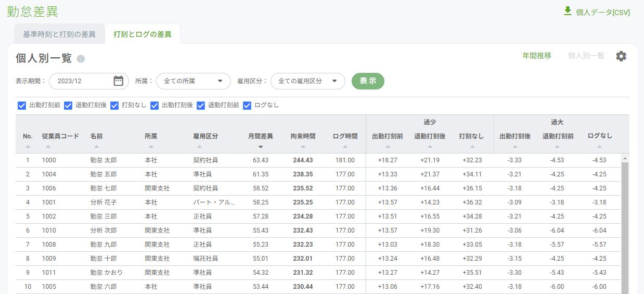Sort by 拘束時間 column arrow
This screenshot has height=294, width=644.
pyautogui.click(x=303, y=147)
